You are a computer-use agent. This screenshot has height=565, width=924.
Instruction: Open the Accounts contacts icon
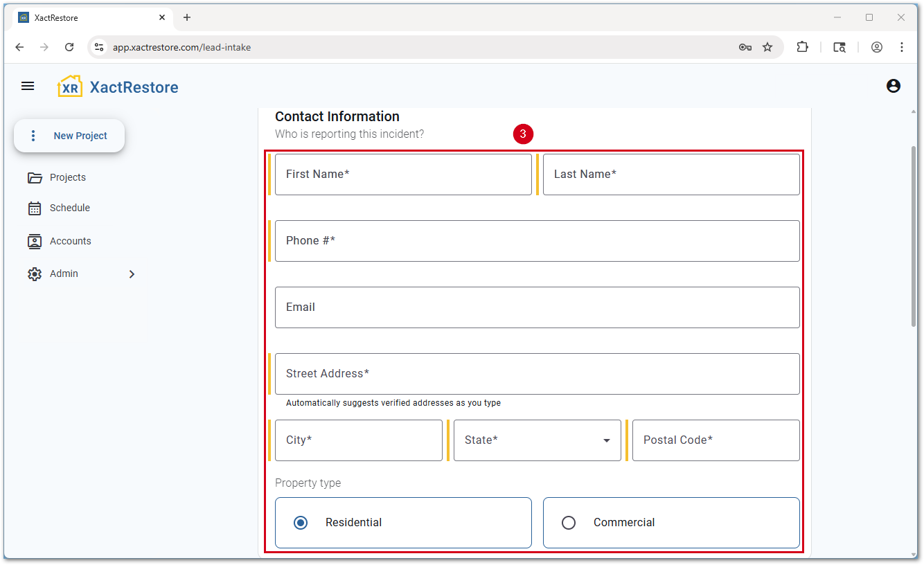tap(35, 241)
